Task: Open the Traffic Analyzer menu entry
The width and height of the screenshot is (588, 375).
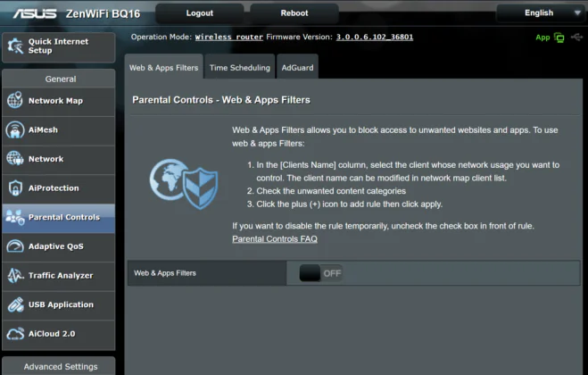Action: (x=59, y=276)
